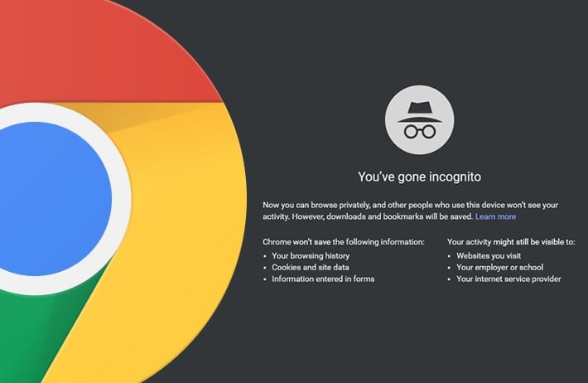Screen dimensions: 588x383
Task: Select the Your internet service provider bullet
Action: [x=508, y=279]
